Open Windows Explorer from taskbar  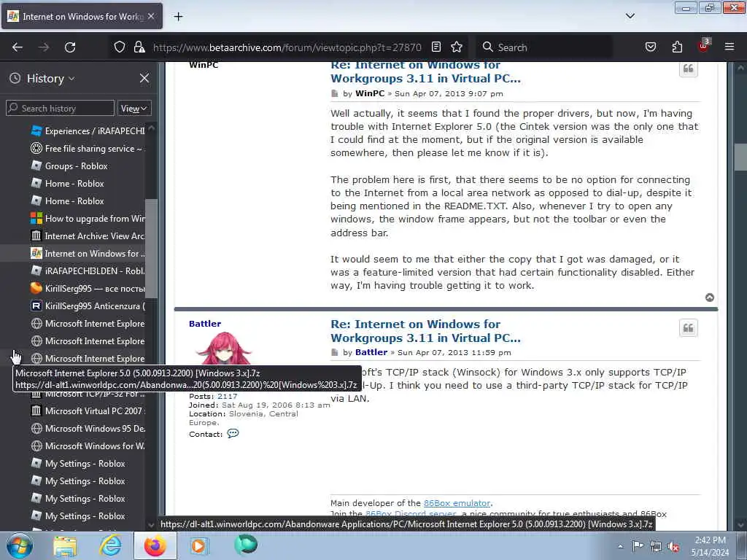[x=65, y=546]
